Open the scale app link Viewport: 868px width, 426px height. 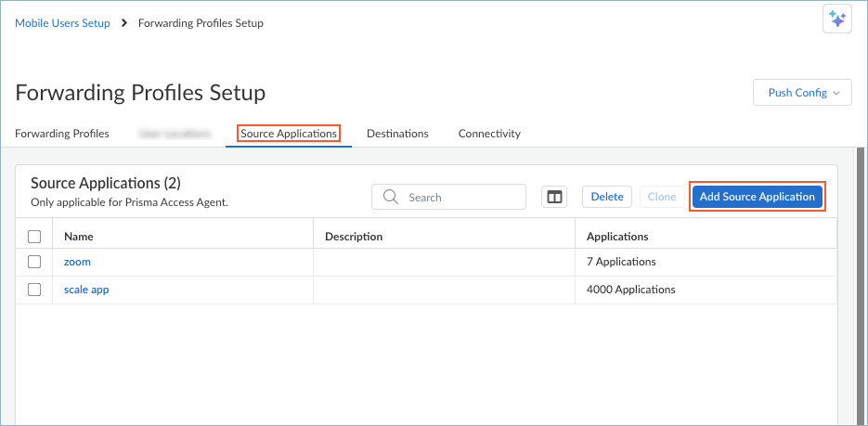[x=86, y=290]
